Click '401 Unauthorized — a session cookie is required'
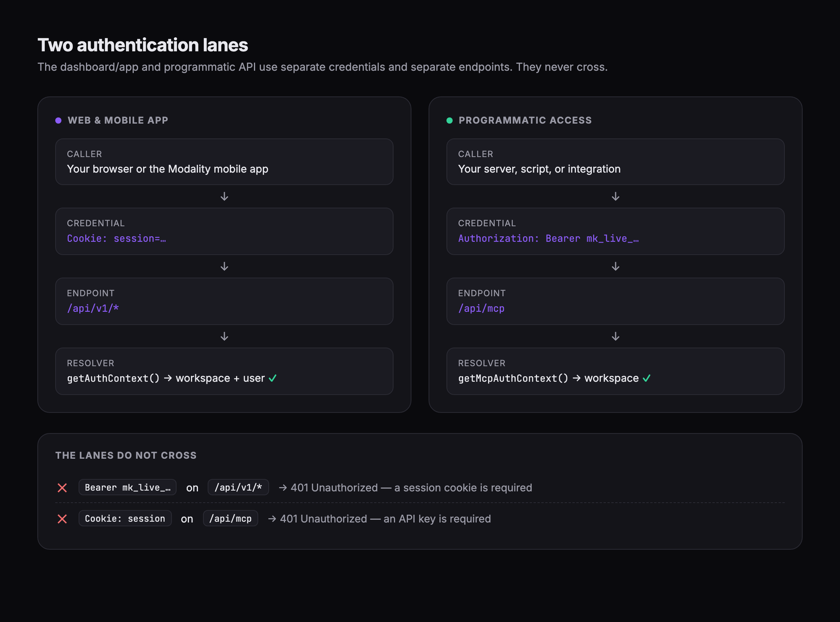840x622 pixels. 411,488
